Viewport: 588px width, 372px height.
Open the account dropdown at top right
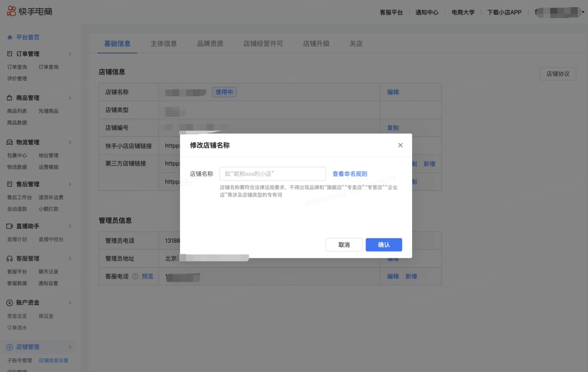tap(583, 12)
